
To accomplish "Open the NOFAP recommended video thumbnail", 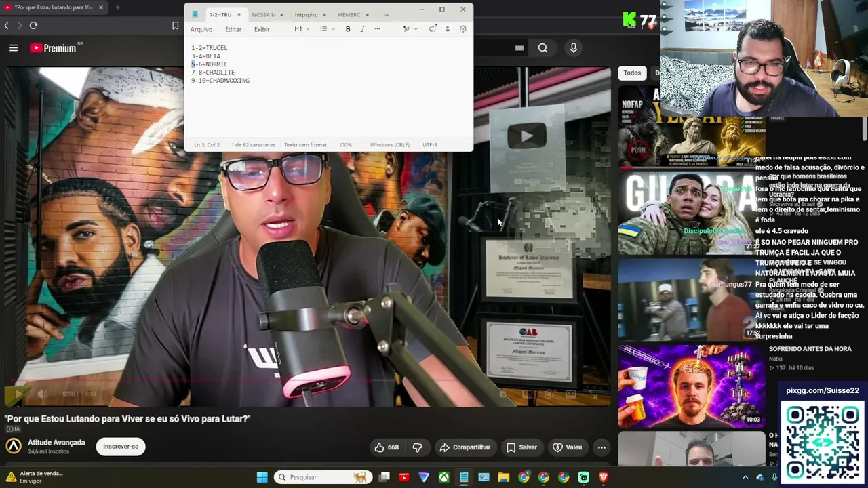I will tap(691, 126).
